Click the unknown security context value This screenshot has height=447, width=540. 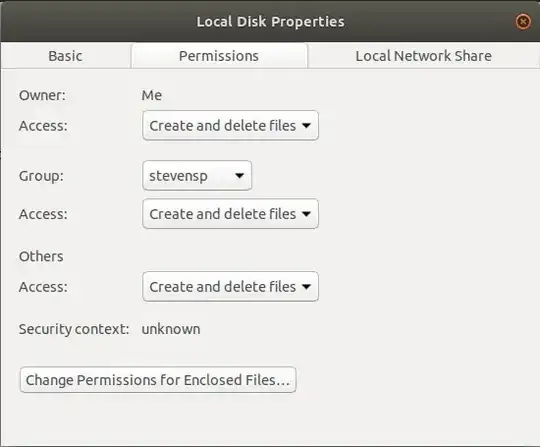(171, 329)
